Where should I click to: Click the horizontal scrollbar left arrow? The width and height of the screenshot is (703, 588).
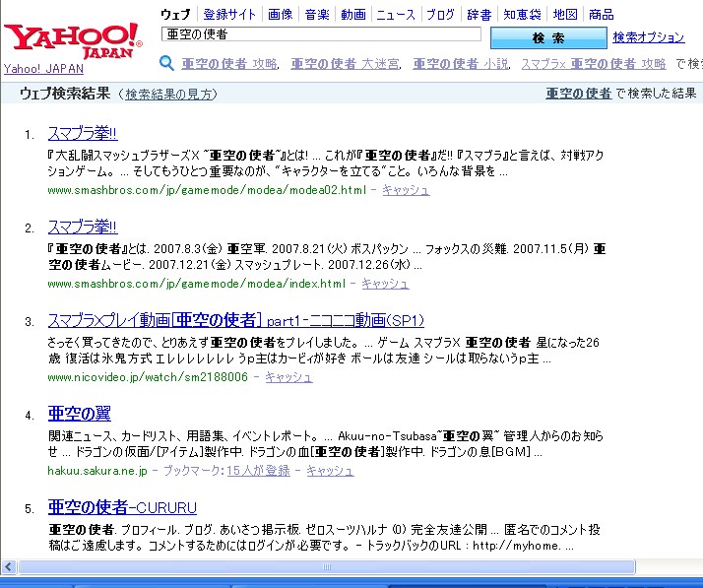coord(9,567)
